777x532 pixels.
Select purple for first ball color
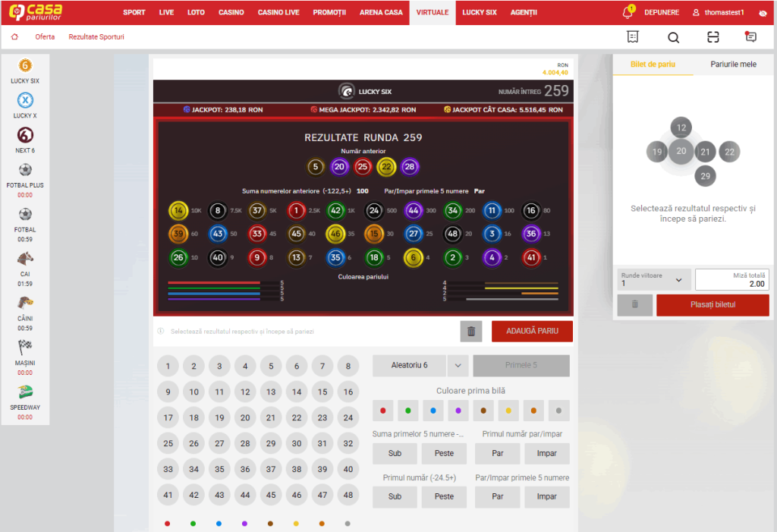pyautogui.click(x=458, y=411)
